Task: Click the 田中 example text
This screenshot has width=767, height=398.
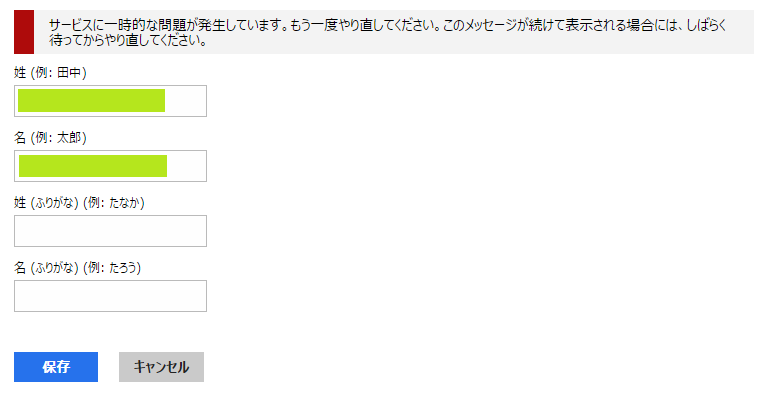Action: point(69,73)
